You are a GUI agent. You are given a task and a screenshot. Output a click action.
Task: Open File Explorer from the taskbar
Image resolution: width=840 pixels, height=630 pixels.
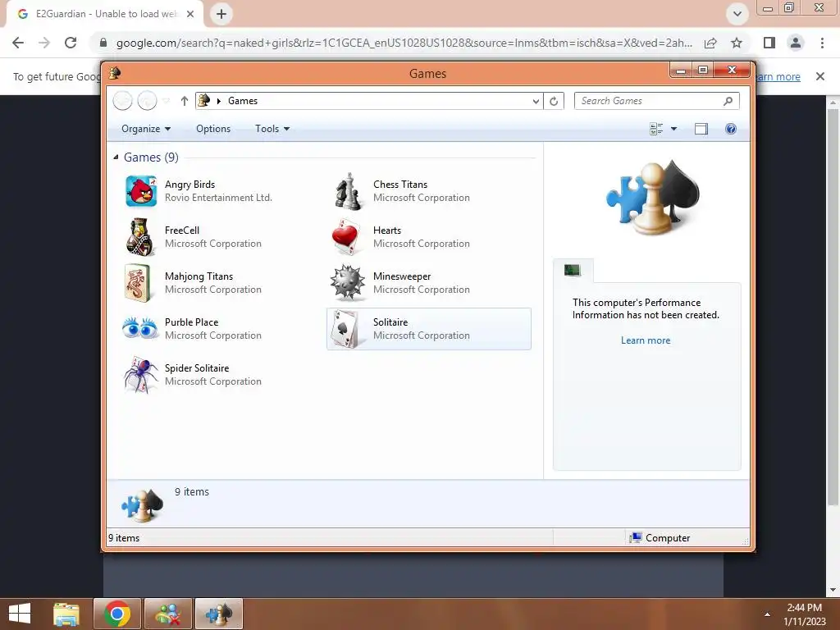pos(66,614)
